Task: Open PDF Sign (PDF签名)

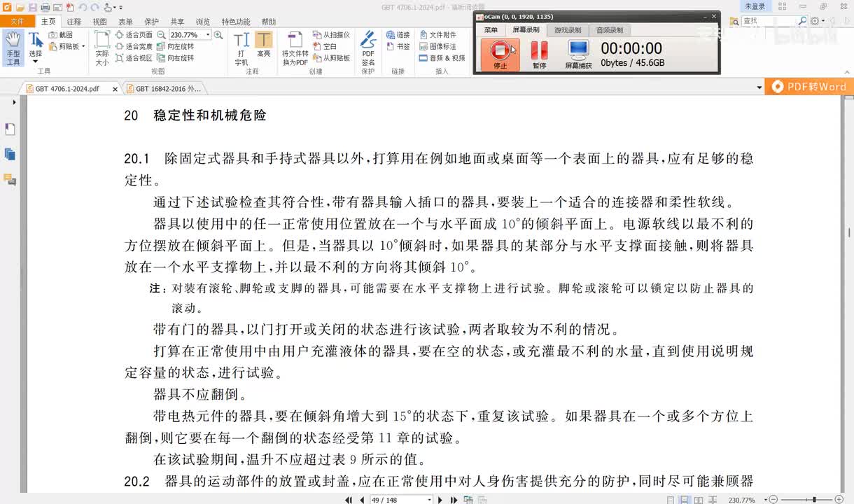Action: (368, 48)
